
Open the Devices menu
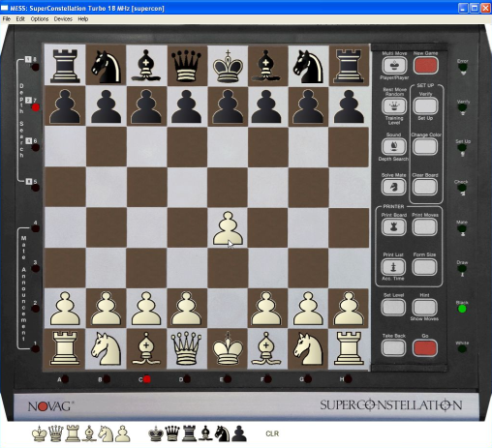[63, 19]
